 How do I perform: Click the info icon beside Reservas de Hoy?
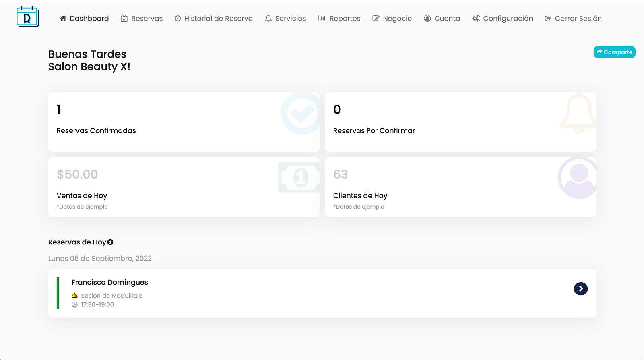110,242
